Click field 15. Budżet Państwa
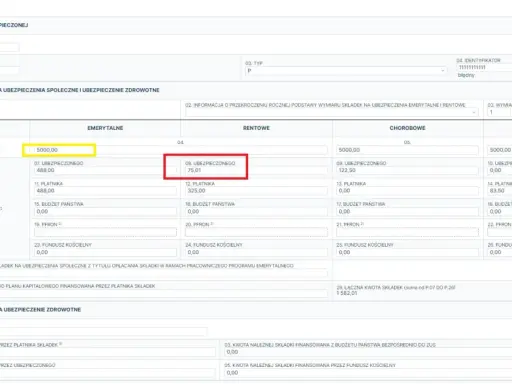 coord(105,211)
